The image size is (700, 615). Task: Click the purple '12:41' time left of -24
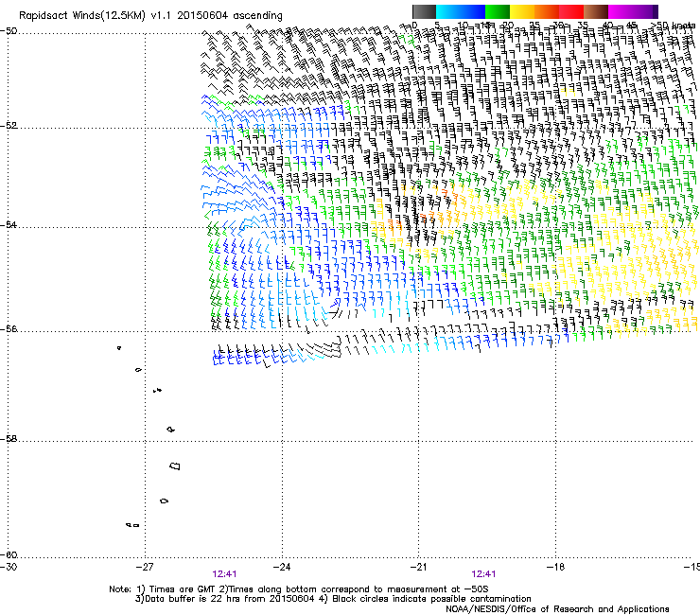point(224,574)
